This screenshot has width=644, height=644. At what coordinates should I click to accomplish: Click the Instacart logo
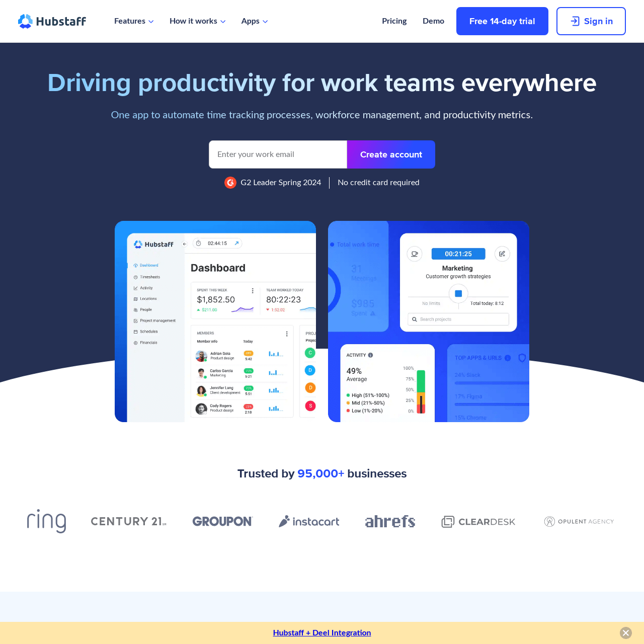pos(309,521)
